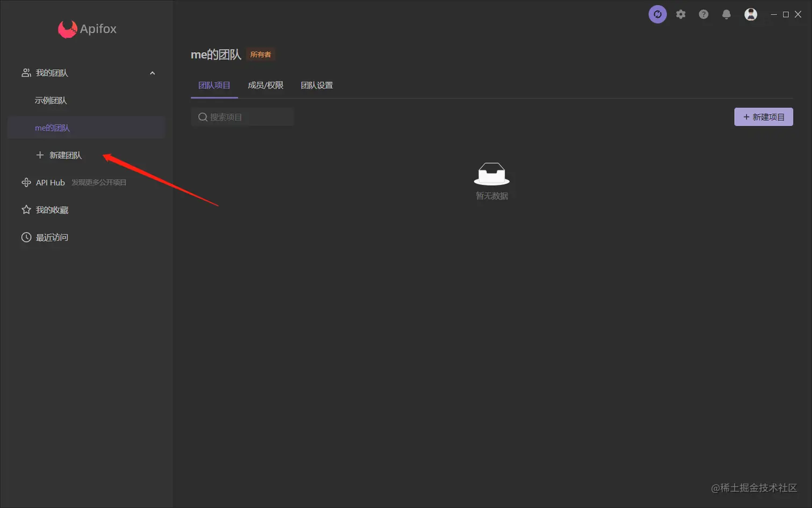Select the 我的收藏 star icon
Image resolution: width=812 pixels, height=508 pixels.
click(x=26, y=210)
